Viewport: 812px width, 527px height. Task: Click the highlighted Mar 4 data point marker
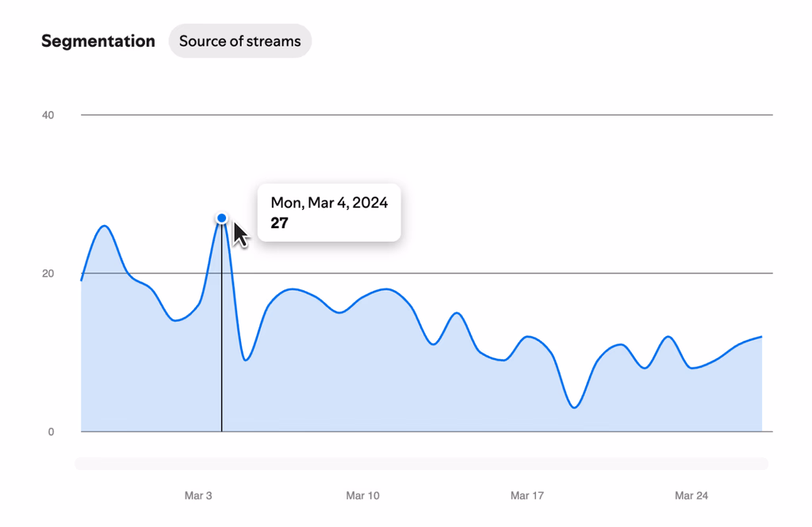[221, 217]
